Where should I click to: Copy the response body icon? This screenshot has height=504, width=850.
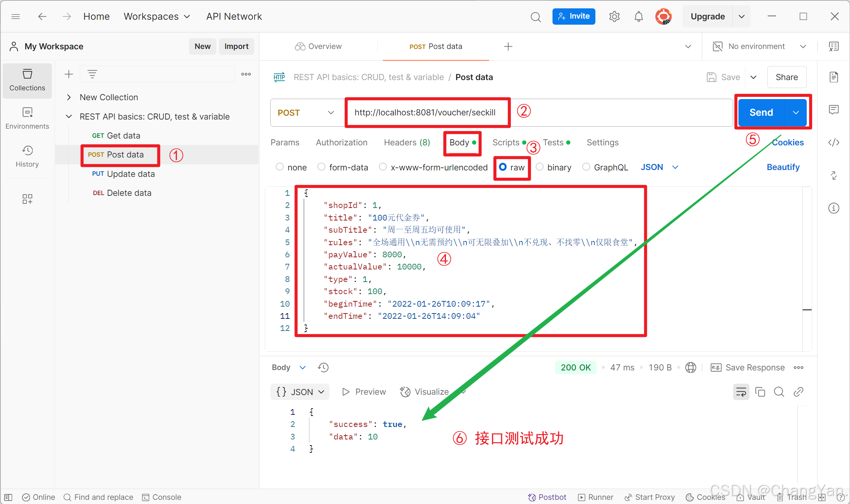click(760, 392)
